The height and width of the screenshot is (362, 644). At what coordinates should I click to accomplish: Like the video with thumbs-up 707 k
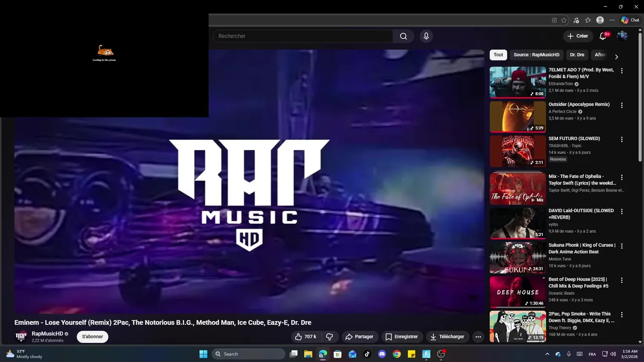(305, 337)
